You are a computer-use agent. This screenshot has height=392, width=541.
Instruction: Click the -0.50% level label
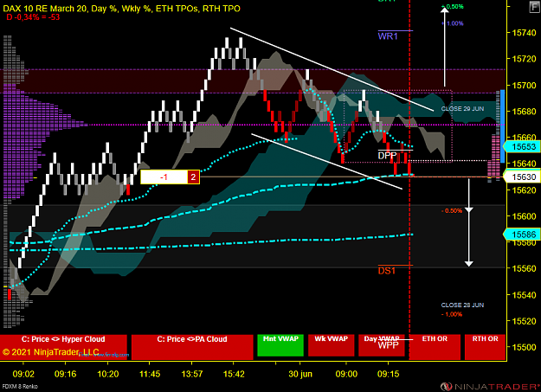coord(452,211)
